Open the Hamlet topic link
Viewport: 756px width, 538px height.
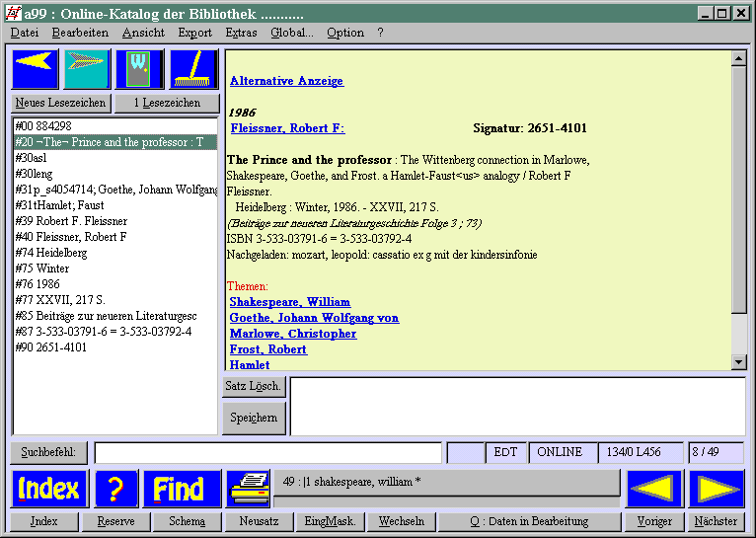[250, 365]
